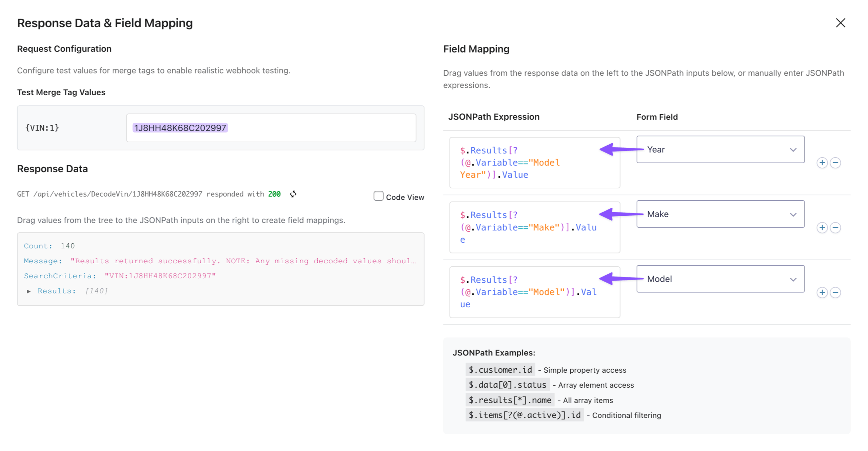Edit the Make JSONPath expression box
The height and width of the screenshot is (451, 868).
click(534, 227)
